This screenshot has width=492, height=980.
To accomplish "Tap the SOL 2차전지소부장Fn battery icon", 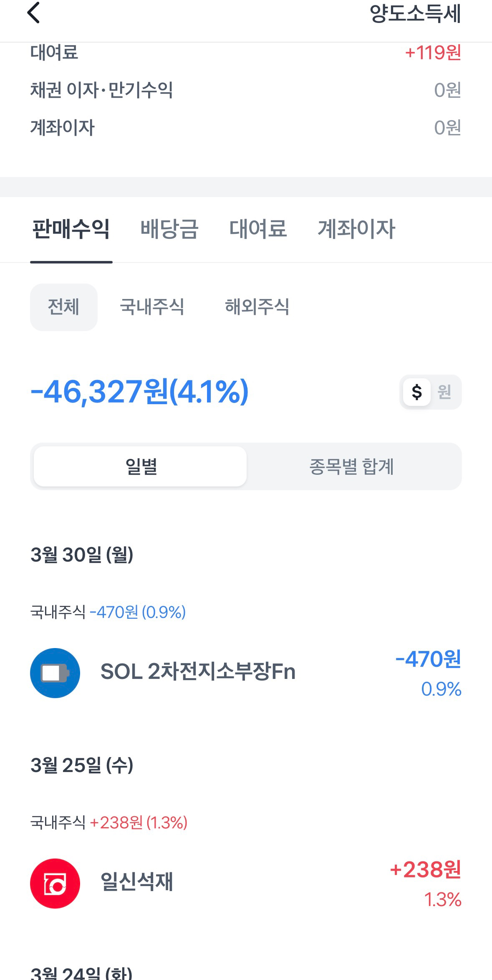I will point(55,673).
